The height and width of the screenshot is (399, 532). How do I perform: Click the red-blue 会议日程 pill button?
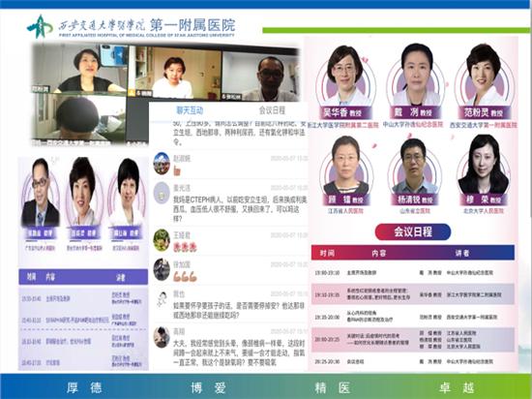[x=413, y=231]
